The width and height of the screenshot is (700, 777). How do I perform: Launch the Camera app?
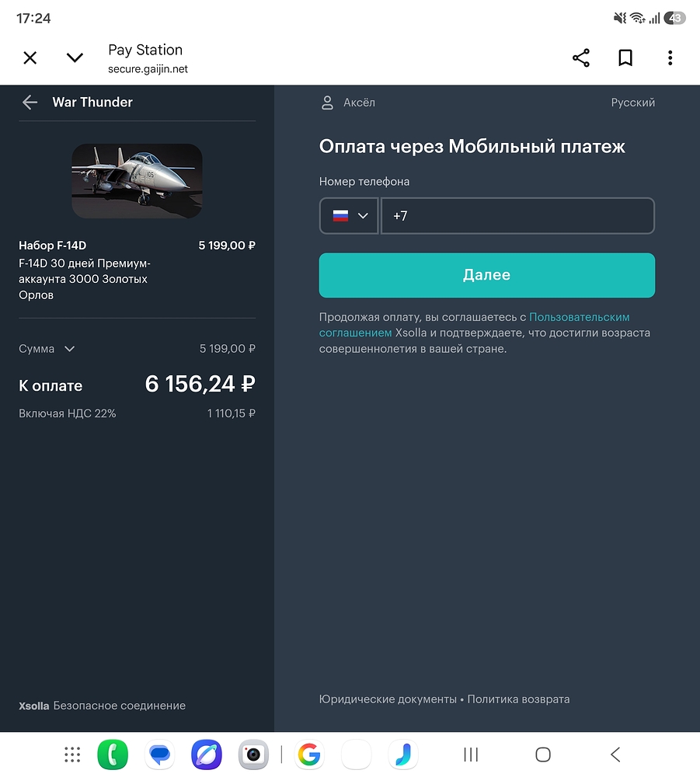[x=253, y=754]
